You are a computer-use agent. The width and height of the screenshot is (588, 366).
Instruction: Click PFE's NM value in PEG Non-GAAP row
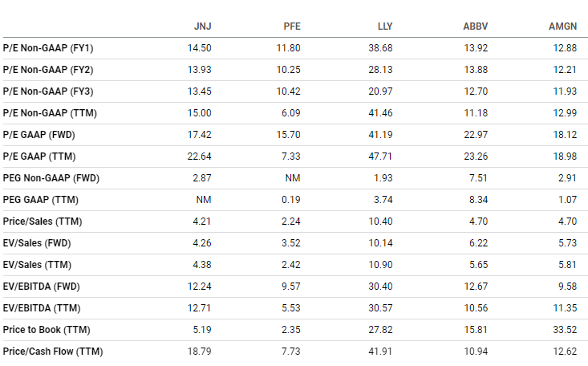pos(293,178)
